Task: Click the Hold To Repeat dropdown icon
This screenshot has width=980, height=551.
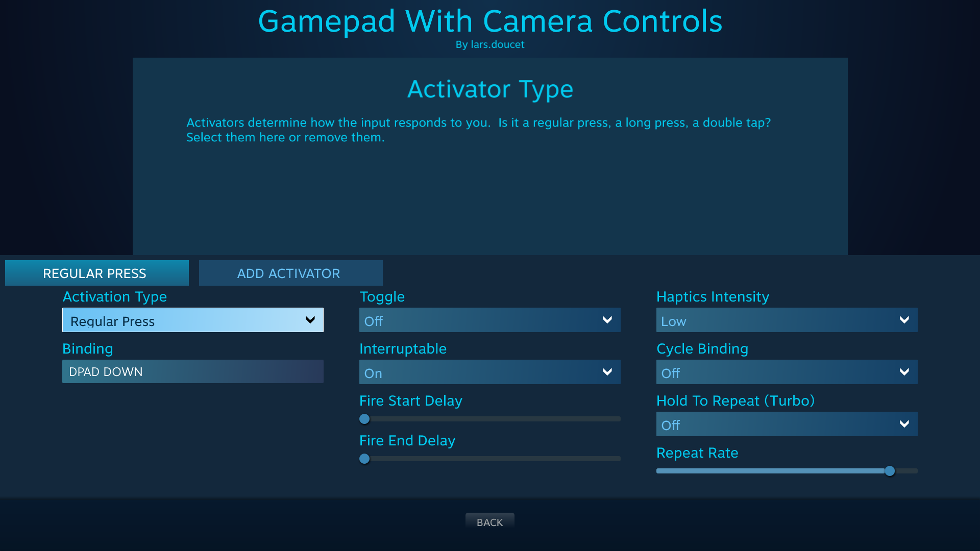Action: (904, 424)
